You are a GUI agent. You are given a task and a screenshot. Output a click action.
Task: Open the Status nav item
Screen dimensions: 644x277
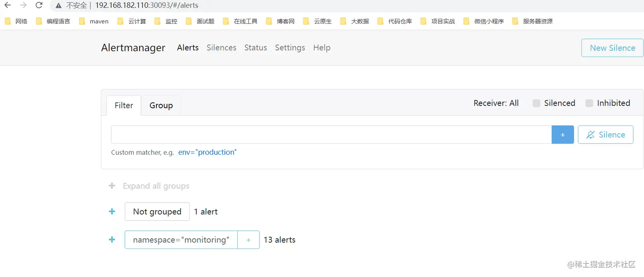point(256,48)
